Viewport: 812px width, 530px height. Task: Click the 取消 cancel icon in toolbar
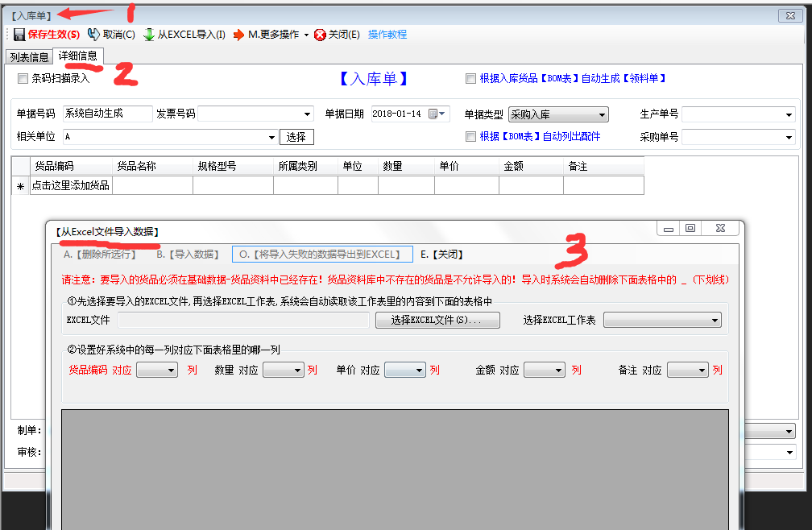tap(93, 35)
